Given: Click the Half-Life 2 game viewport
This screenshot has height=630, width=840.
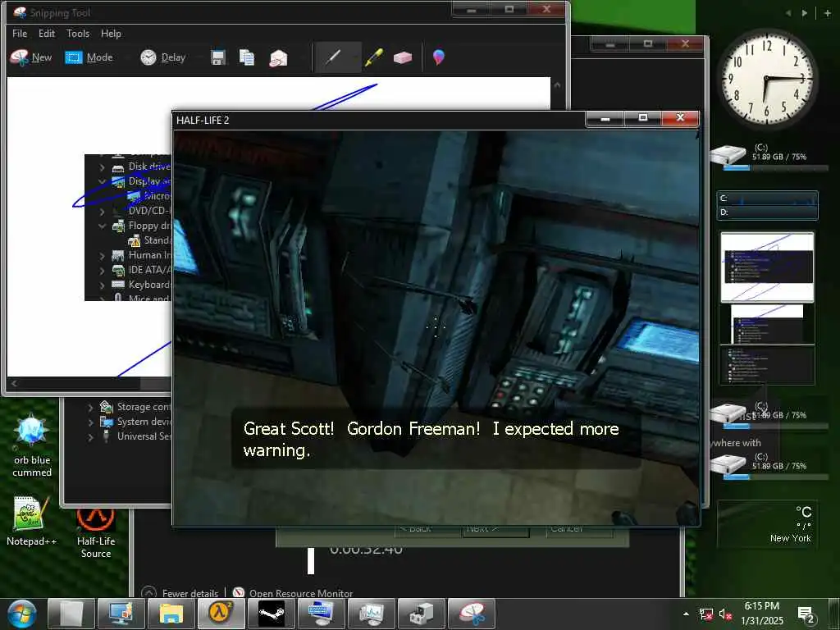Looking at the screenshot, I should click(436, 328).
